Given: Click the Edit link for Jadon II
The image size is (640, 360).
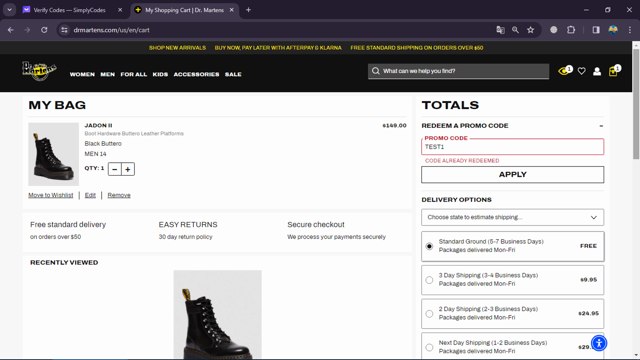Looking at the screenshot, I should 90,195.
